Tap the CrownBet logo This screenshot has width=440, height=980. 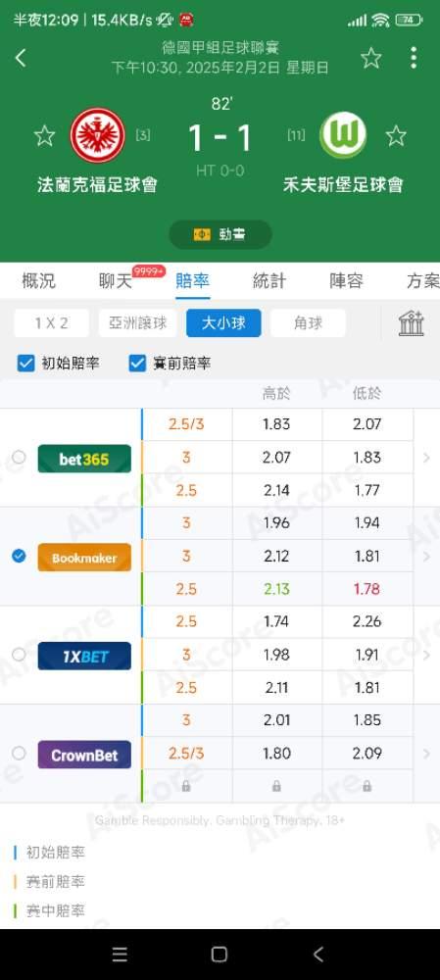(x=84, y=755)
